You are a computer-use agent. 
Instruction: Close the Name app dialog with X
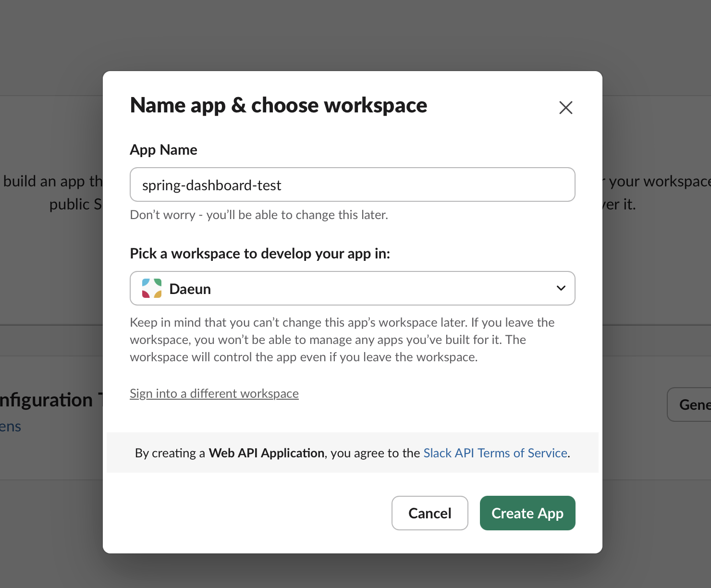click(x=566, y=108)
